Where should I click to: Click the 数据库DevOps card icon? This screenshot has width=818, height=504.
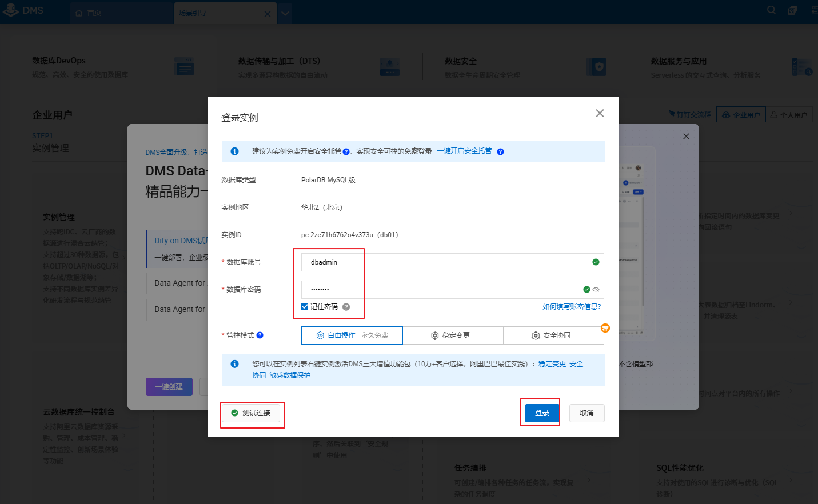[184, 67]
